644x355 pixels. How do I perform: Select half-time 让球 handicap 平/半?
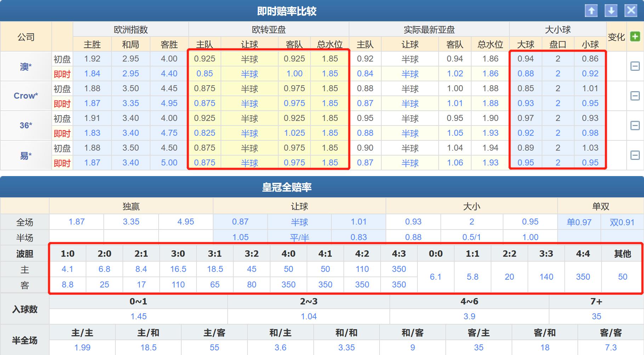[300, 238]
